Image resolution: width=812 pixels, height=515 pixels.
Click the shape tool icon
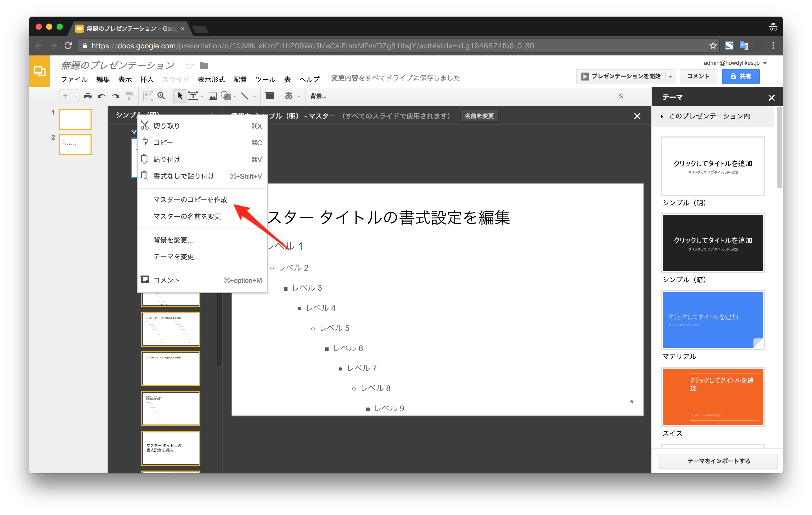[225, 96]
